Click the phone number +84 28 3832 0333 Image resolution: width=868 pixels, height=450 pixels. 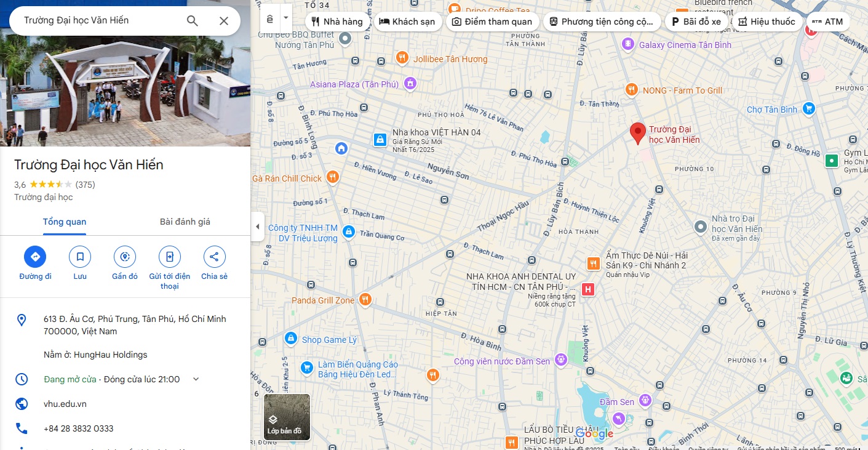[x=79, y=428]
